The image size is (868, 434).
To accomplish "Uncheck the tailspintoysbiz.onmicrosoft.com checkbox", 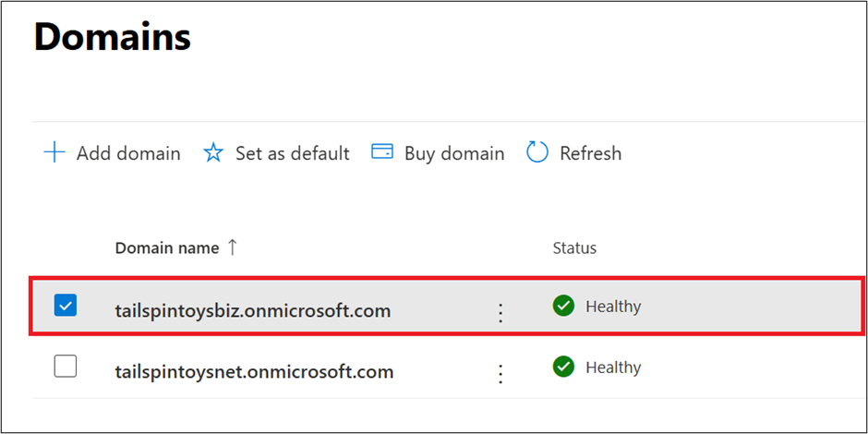I will pos(66,306).
